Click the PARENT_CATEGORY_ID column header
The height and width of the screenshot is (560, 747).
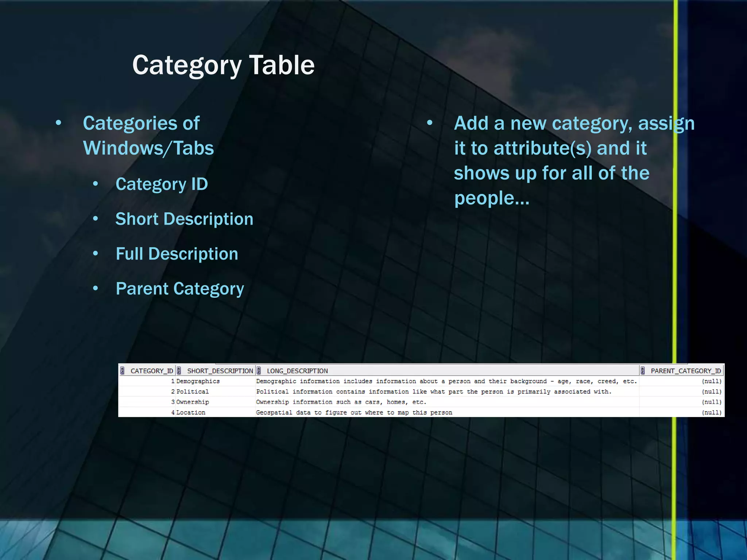[x=682, y=371]
